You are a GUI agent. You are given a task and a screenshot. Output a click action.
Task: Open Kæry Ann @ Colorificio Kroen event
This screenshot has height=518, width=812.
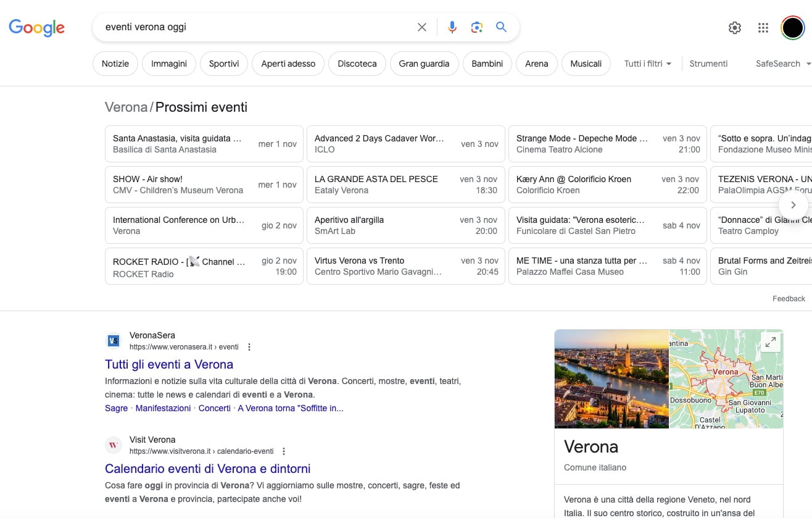608,185
